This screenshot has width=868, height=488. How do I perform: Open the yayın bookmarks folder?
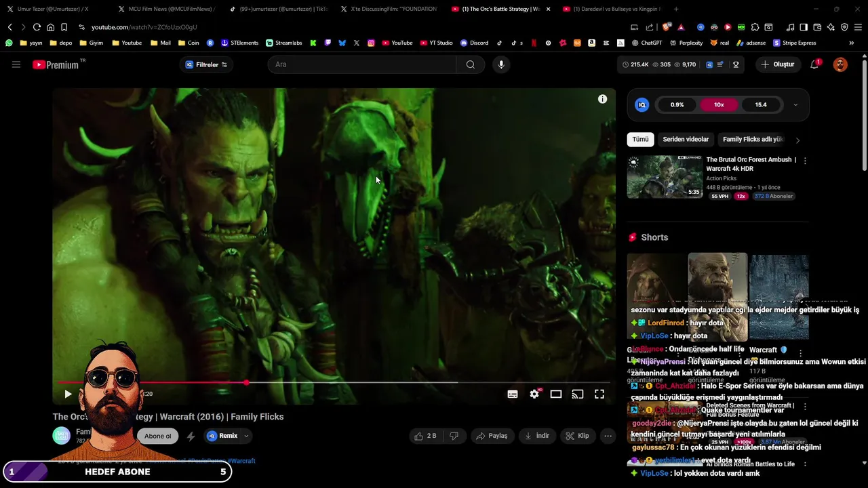coord(31,43)
